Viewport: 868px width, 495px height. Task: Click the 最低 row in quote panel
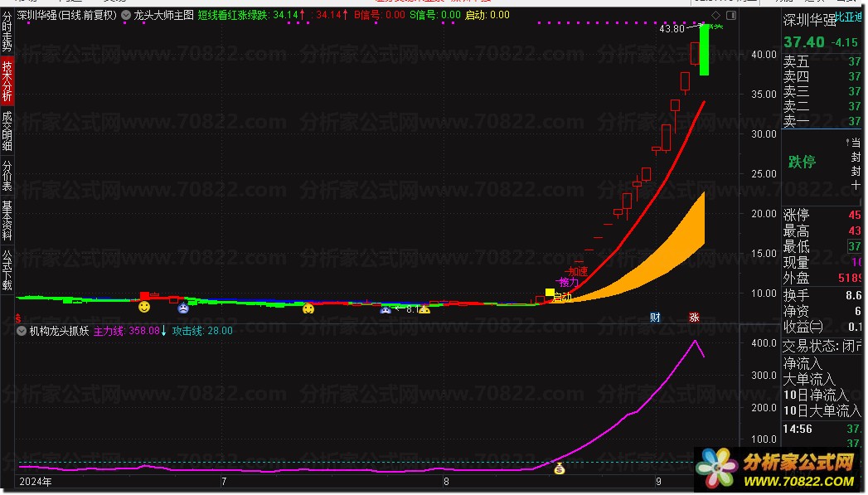click(x=822, y=246)
